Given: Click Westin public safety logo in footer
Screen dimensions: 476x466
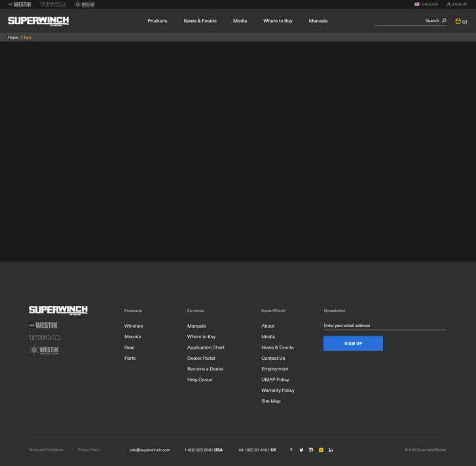Looking at the screenshot, I should (44, 349).
